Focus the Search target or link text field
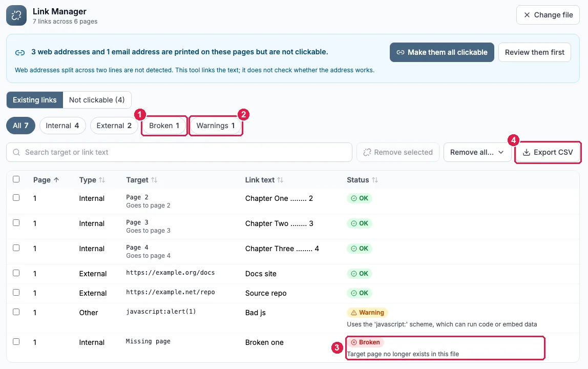The image size is (588, 369). 179,152
